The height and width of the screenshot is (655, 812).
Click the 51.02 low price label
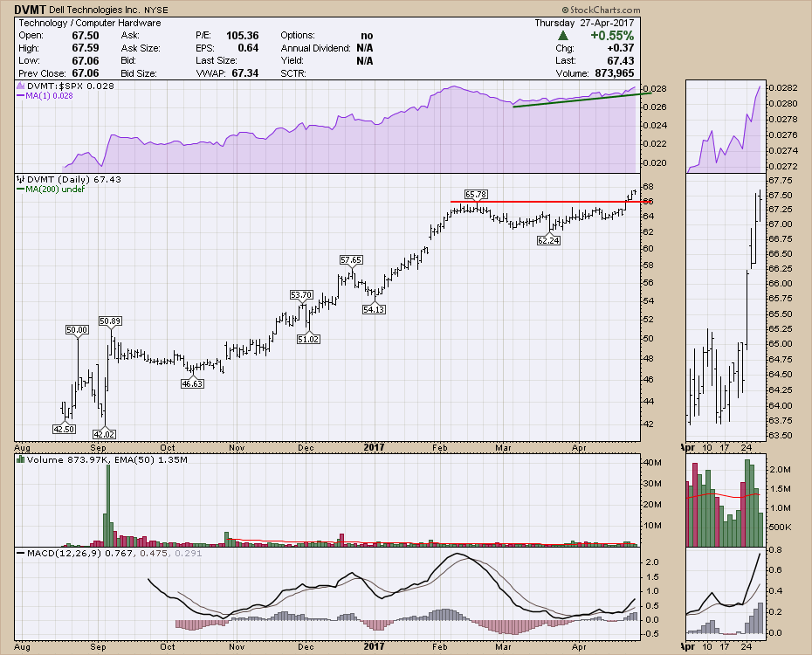[x=308, y=339]
